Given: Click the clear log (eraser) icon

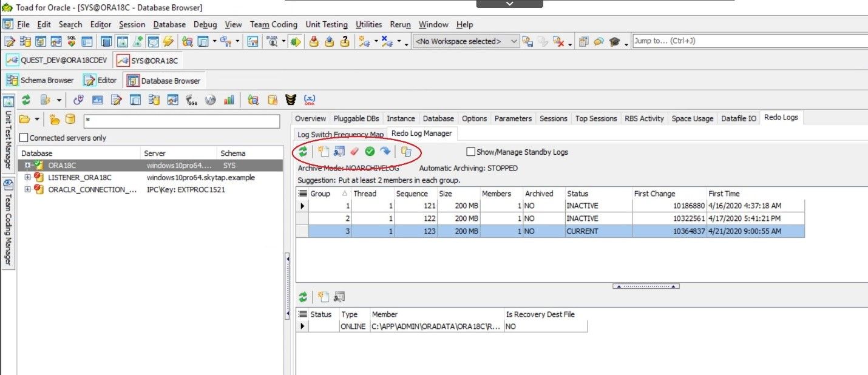Looking at the screenshot, I should coord(354,152).
